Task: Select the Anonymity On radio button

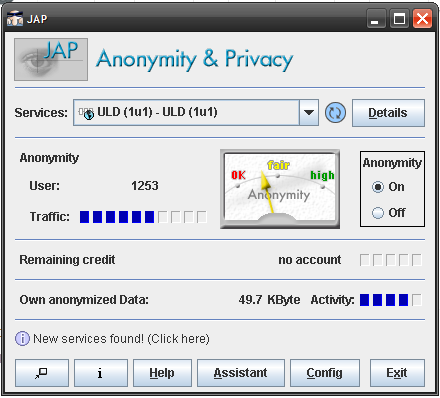Action: (x=378, y=187)
